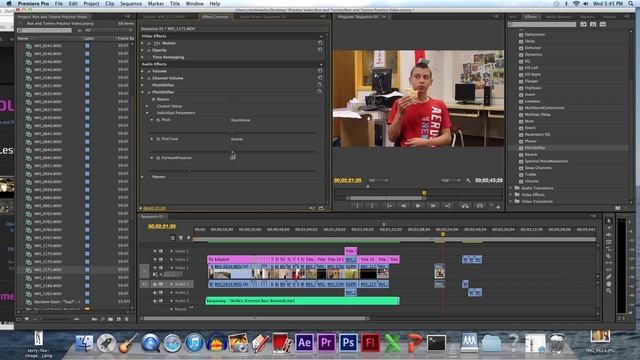Click the timeline playhead marker

tap(442, 234)
